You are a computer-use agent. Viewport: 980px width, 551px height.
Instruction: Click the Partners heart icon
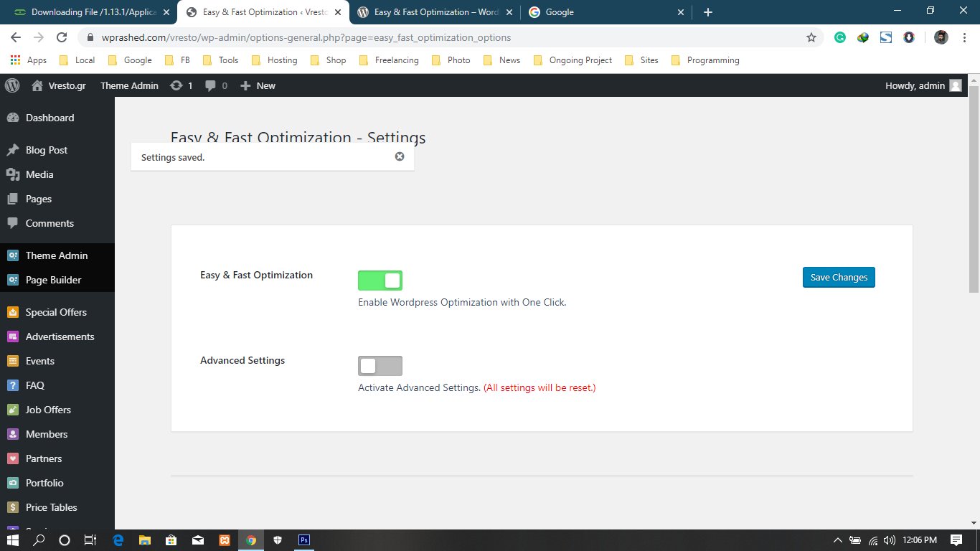pos(13,458)
